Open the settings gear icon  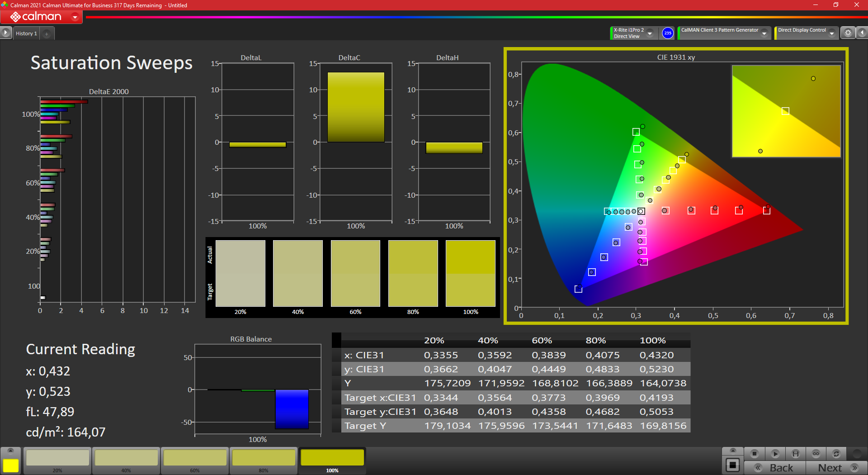click(848, 33)
